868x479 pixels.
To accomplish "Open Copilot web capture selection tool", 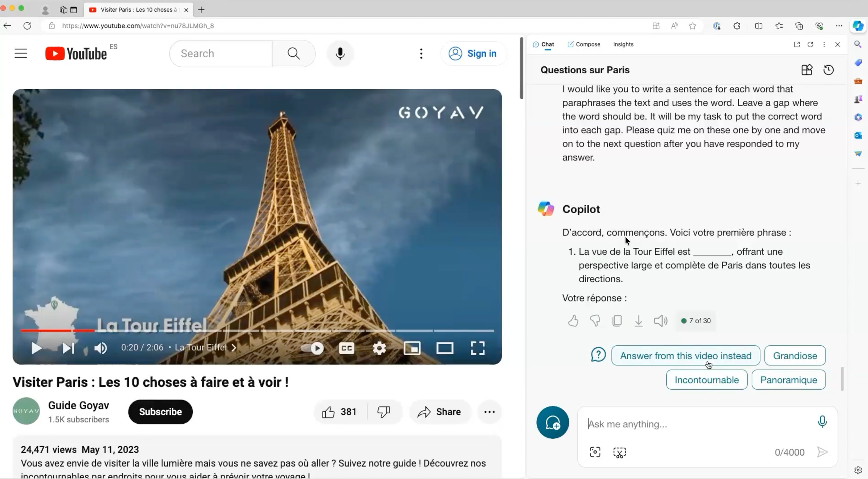I will (619, 452).
